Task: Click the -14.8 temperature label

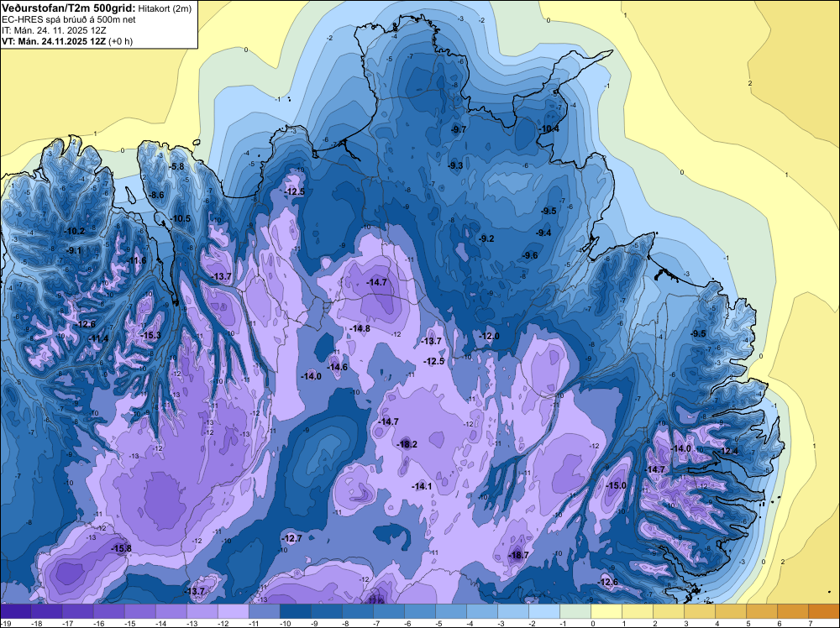Action: [360, 328]
